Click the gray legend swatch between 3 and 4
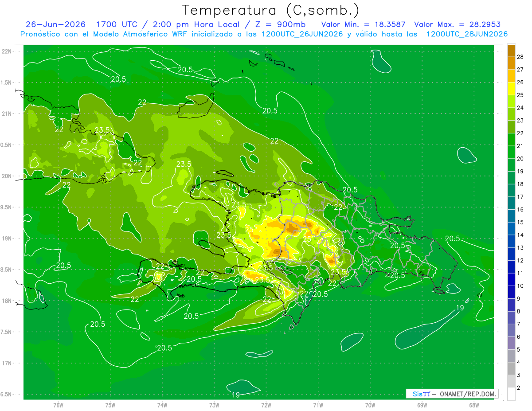The width and height of the screenshot is (532, 411). [511, 368]
